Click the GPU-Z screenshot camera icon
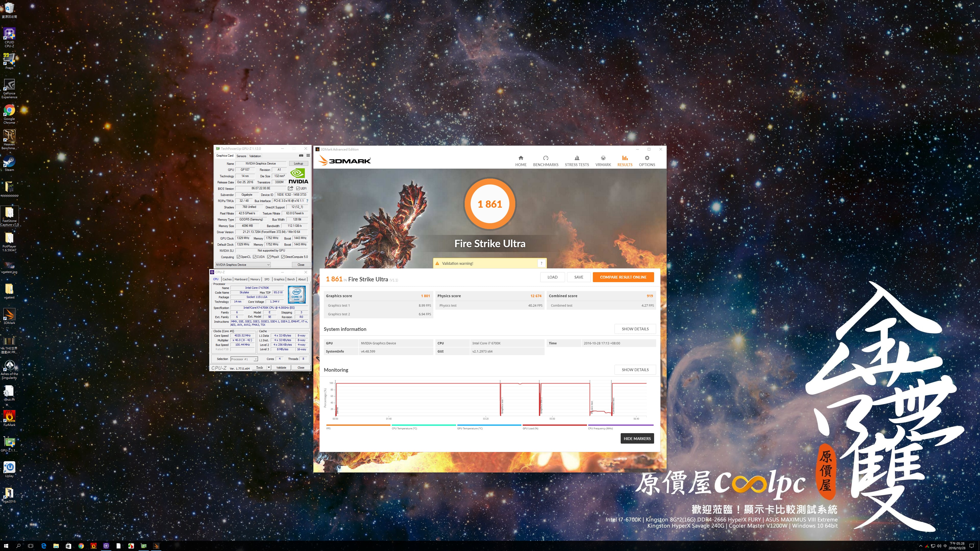This screenshot has height=551, width=980. coord(301,156)
